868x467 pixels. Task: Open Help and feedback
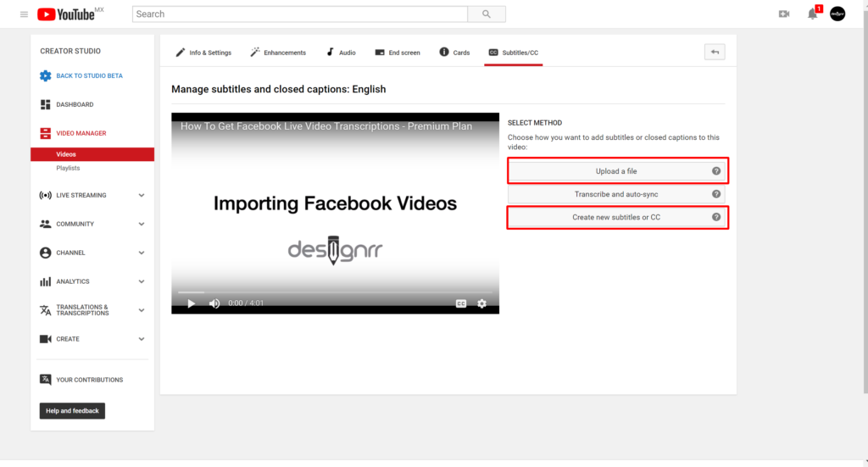pyautogui.click(x=72, y=410)
